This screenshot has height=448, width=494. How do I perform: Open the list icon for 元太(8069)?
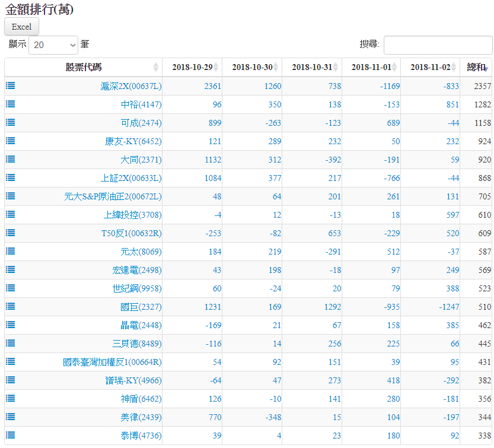coord(11,251)
